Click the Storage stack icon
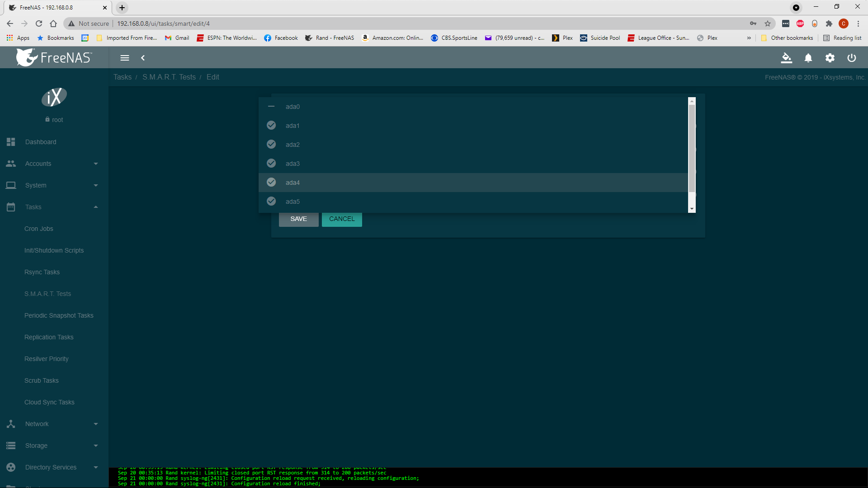This screenshot has width=868, height=488. (x=11, y=446)
